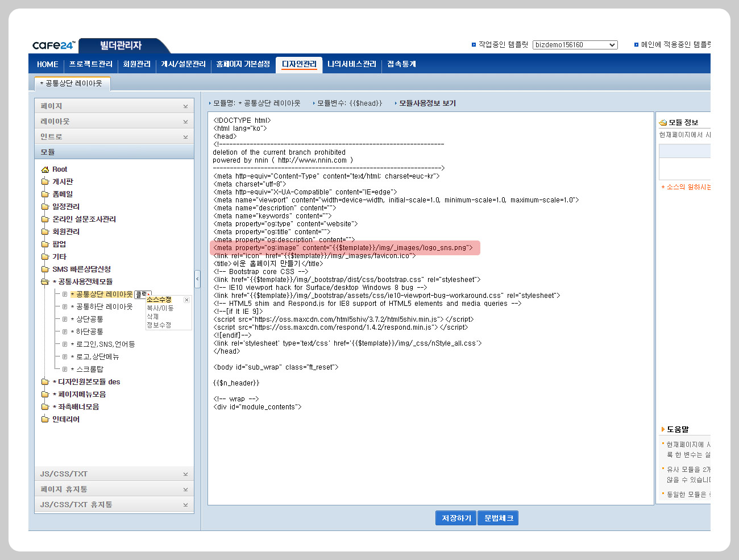Expand the 인트로 accordion section
Viewport: 739px width, 560px height.
pyautogui.click(x=114, y=137)
